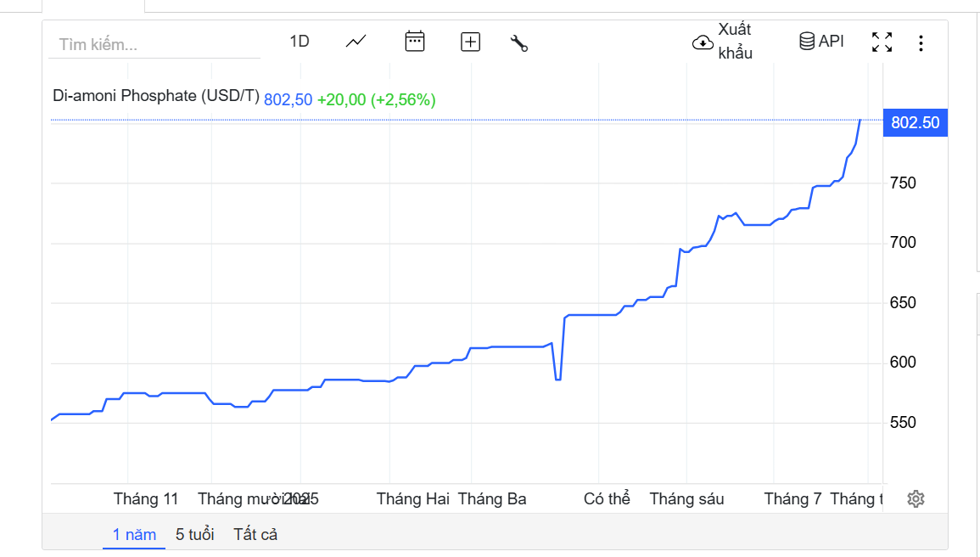Open the 1D interval dropdown
980x557 pixels.
click(x=300, y=42)
